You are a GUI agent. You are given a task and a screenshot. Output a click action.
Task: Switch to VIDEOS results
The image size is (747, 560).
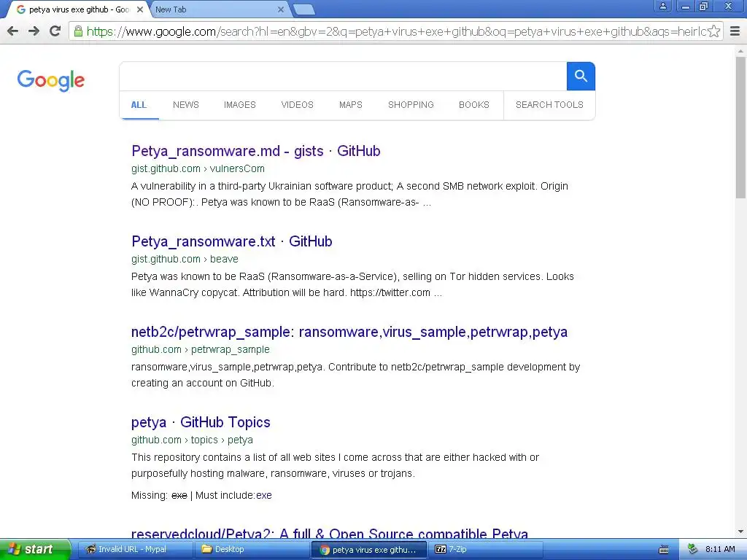tap(298, 105)
